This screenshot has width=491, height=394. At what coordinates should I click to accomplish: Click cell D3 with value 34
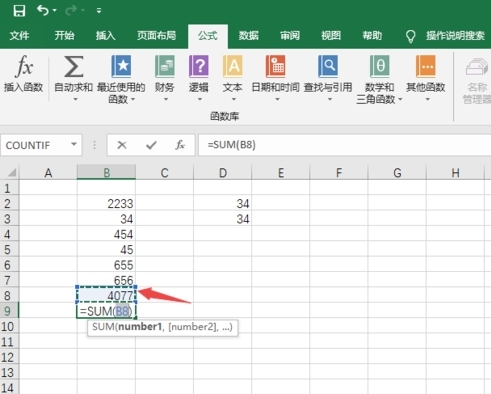(223, 219)
